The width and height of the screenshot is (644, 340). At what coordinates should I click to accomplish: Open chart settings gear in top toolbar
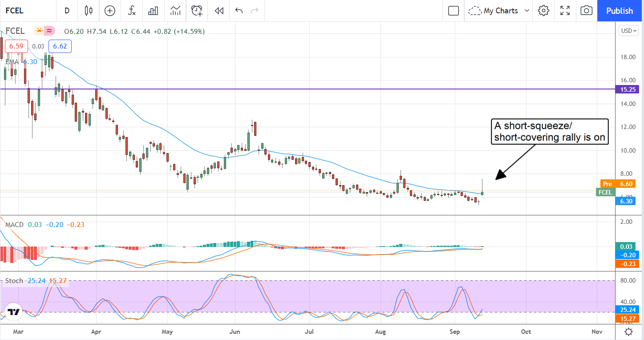click(543, 11)
